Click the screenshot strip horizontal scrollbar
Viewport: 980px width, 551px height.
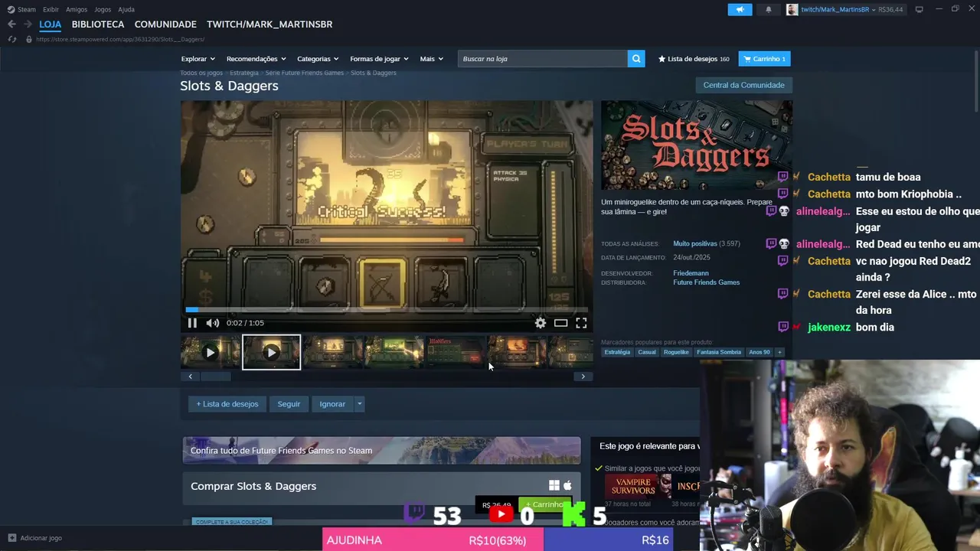pyautogui.click(x=387, y=377)
